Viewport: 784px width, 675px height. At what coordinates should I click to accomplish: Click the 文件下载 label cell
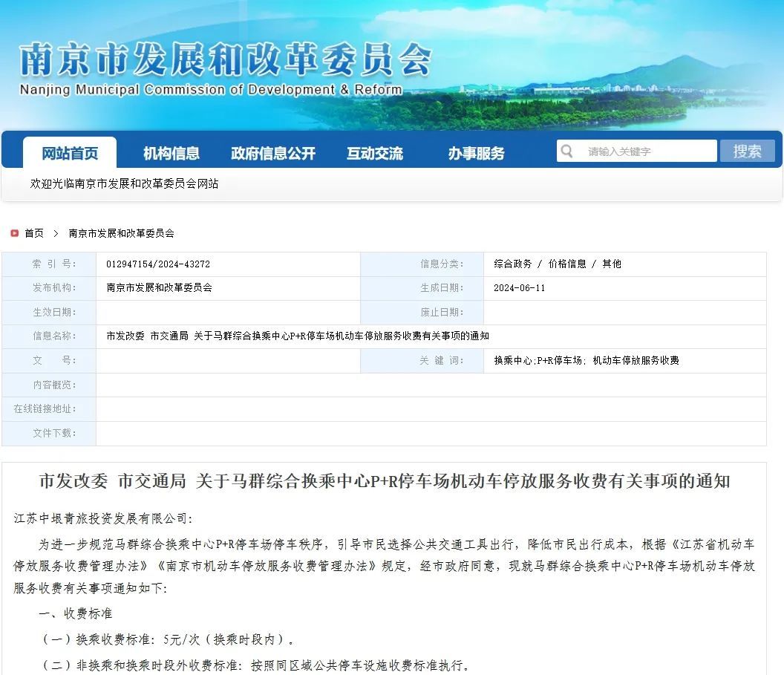pyautogui.click(x=49, y=434)
